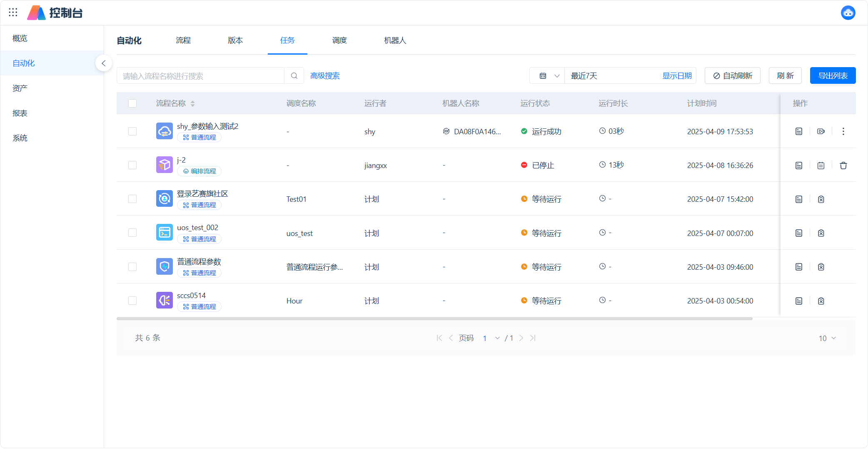
Task: Delete the j-2 task
Action: click(843, 166)
